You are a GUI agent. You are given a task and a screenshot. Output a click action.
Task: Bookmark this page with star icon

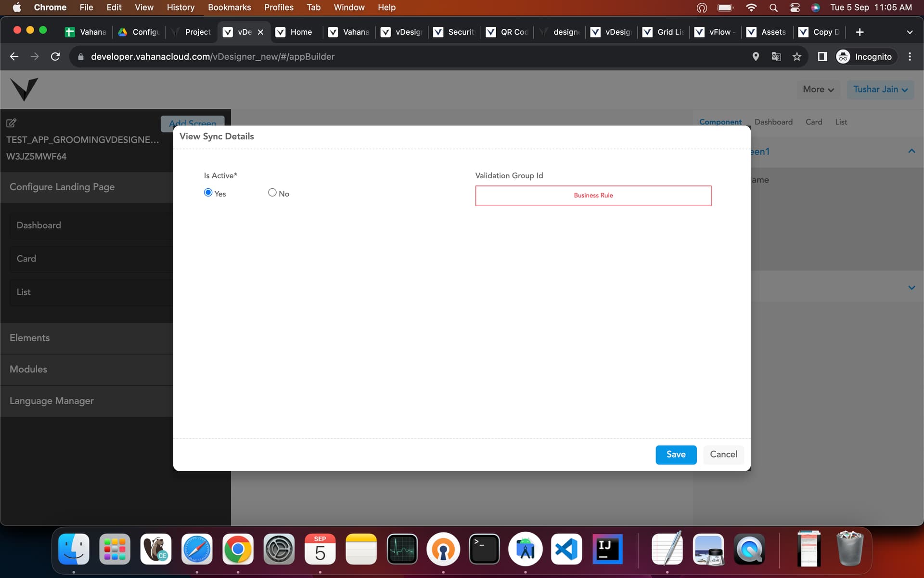point(797,57)
